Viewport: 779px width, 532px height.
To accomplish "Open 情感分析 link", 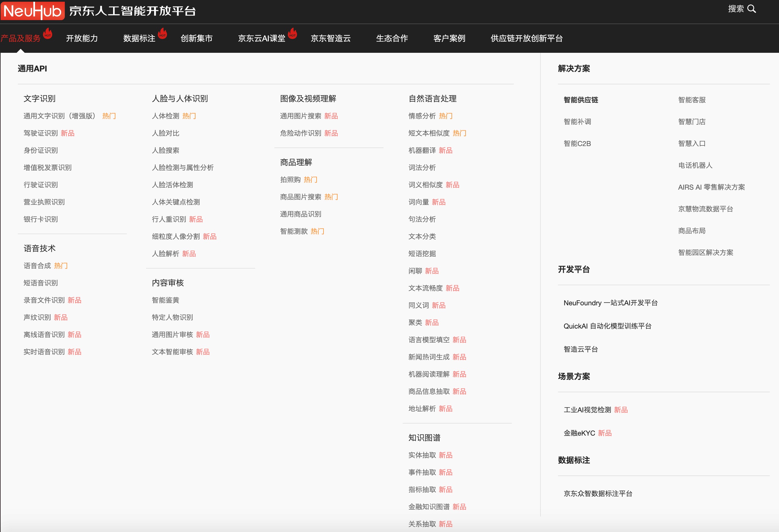I will tap(422, 116).
